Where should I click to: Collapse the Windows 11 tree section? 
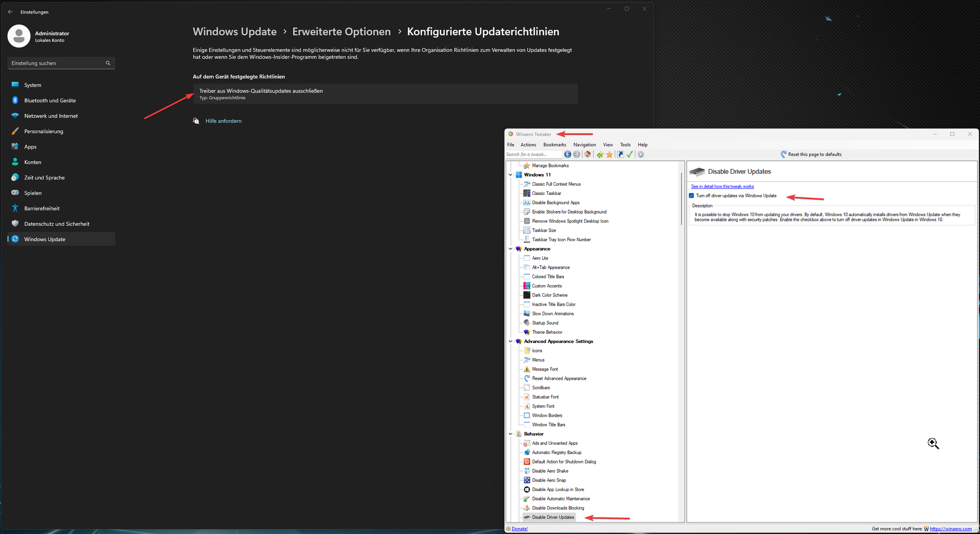click(511, 175)
